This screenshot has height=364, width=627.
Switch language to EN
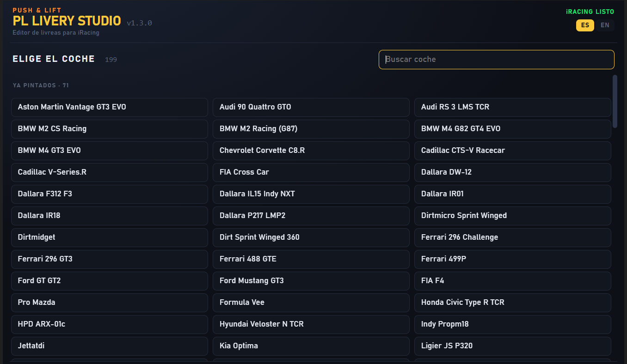click(605, 25)
